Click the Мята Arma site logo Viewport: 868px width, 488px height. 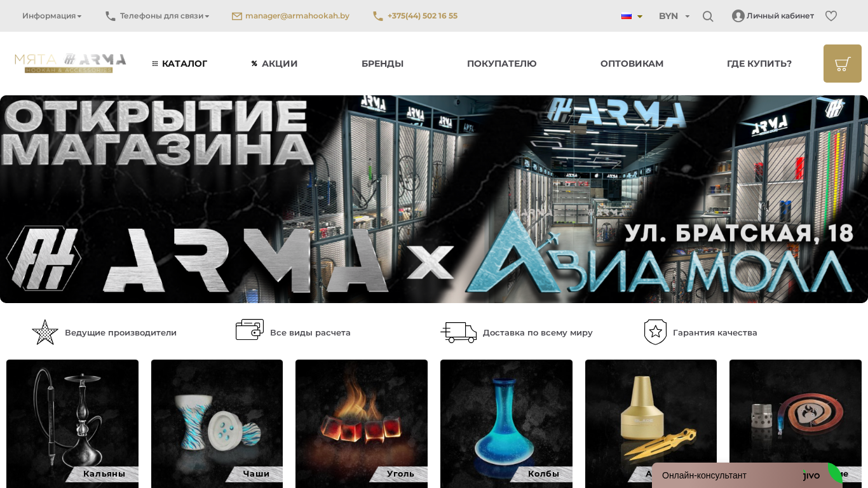[71, 64]
